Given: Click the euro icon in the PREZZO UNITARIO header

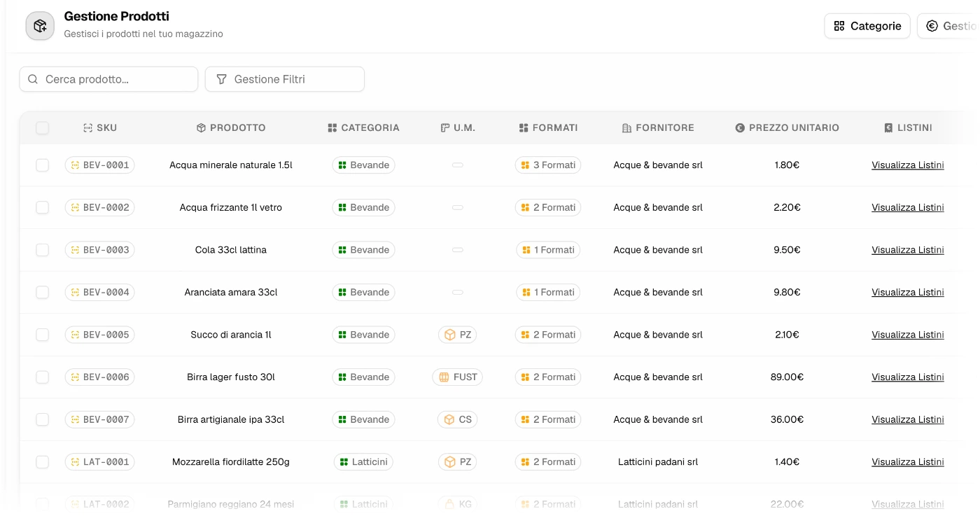Looking at the screenshot, I should coord(740,128).
